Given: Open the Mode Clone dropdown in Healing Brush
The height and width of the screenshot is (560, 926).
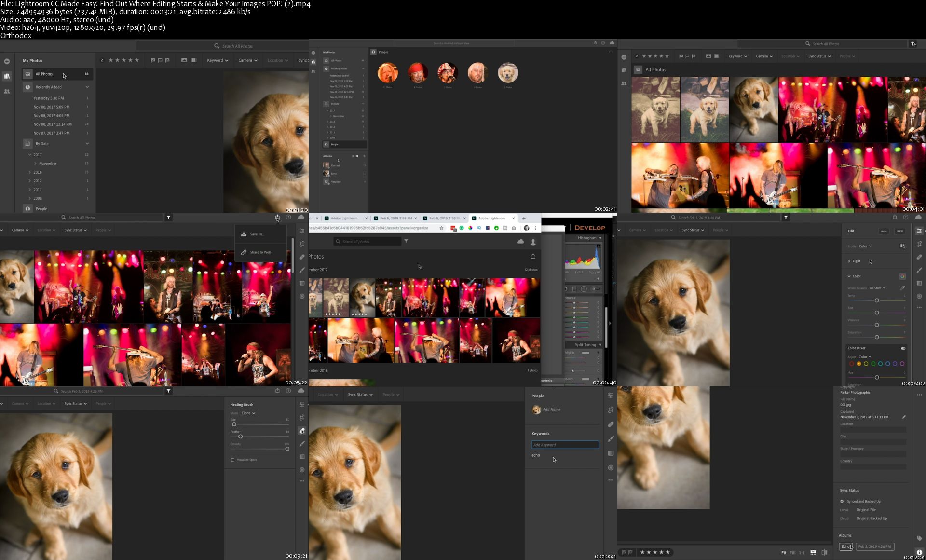Looking at the screenshot, I should point(248,413).
